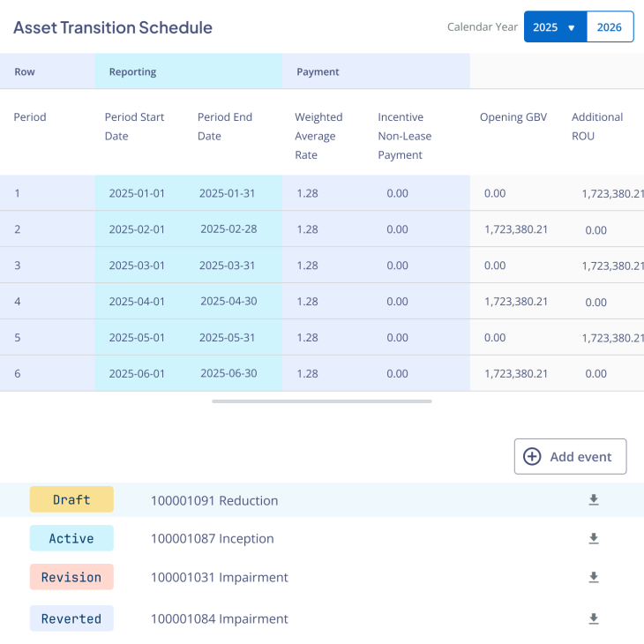
Task: Click Additional ROU value in period 3
Action: tap(613, 266)
